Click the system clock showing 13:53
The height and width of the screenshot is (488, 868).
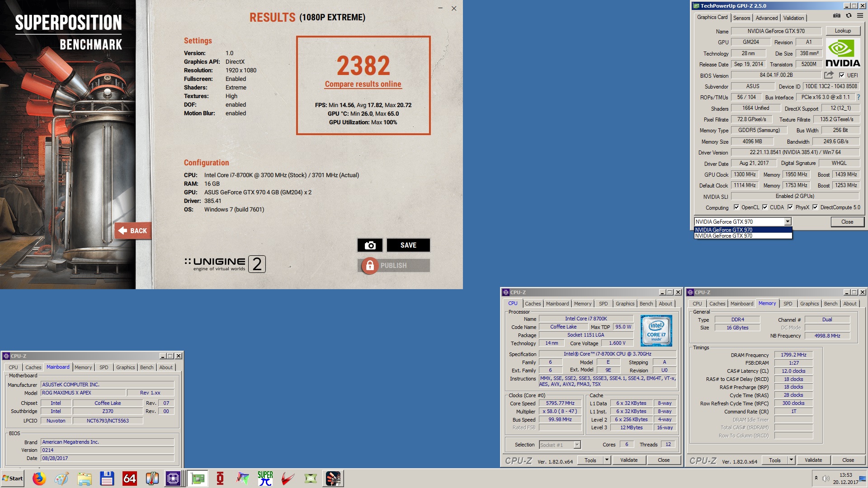(x=845, y=475)
